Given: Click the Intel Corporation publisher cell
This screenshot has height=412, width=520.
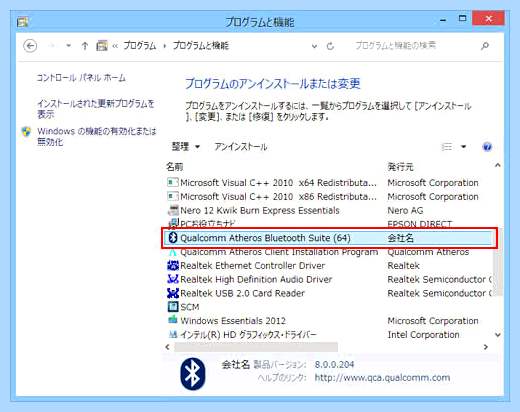Looking at the screenshot, I should pos(423,335).
